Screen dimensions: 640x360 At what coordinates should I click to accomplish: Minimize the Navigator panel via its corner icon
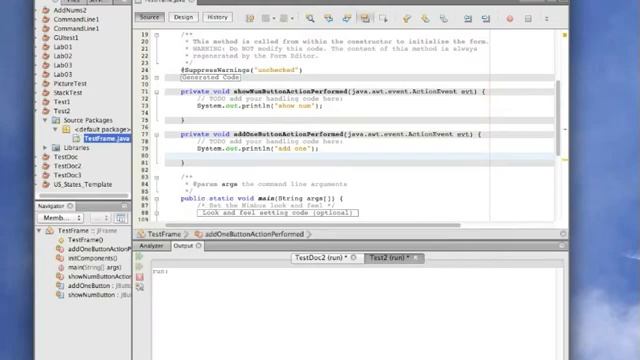click(x=124, y=206)
